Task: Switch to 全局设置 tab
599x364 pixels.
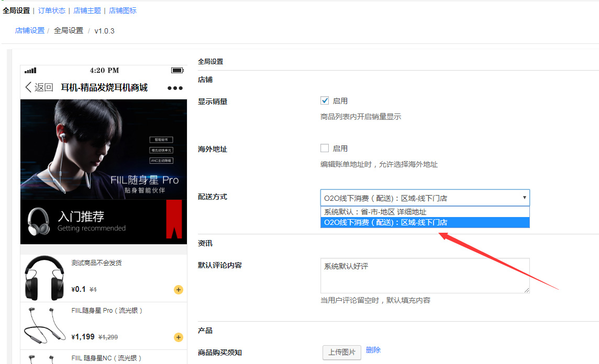Action: tap(16, 10)
